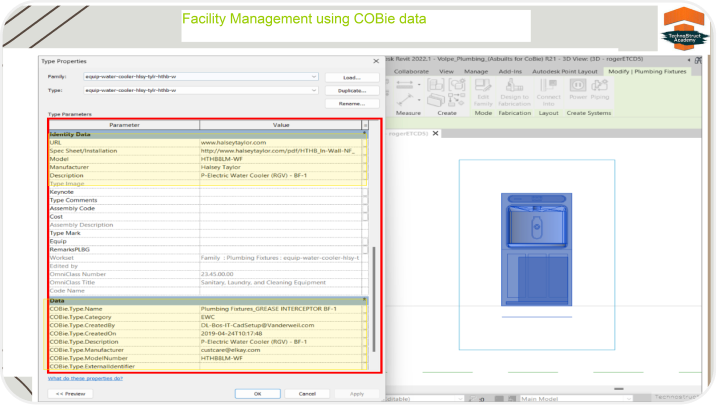Open the Collaborate ribbon tab
The image size is (717, 405).
pyautogui.click(x=411, y=72)
